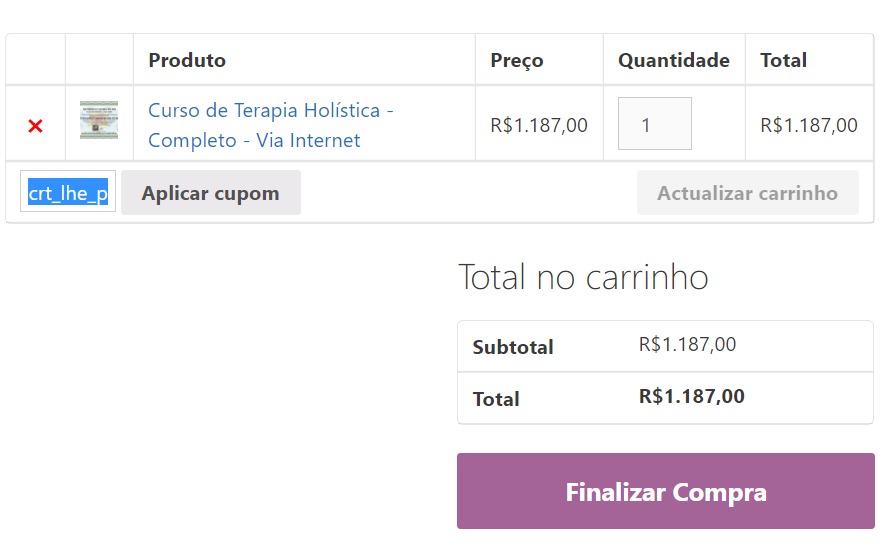Click the unit price R$1.187,00 in Preço column
The image size is (890, 558).
538,125
